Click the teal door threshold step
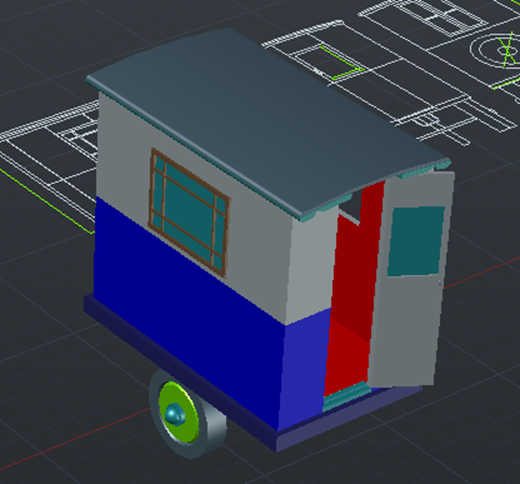The image size is (520, 484). click(x=347, y=396)
